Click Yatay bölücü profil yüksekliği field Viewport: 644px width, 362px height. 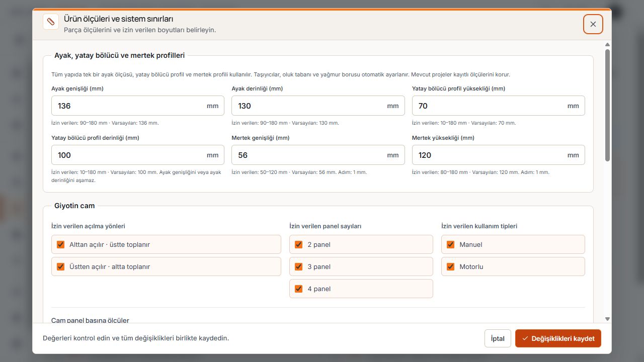click(498, 106)
